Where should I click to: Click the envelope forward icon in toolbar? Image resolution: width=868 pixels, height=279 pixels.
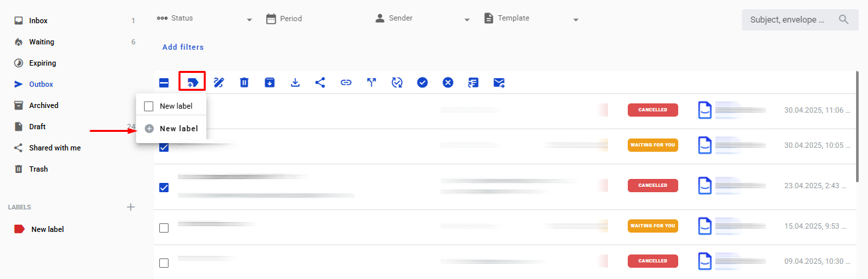(x=499, y=82)
